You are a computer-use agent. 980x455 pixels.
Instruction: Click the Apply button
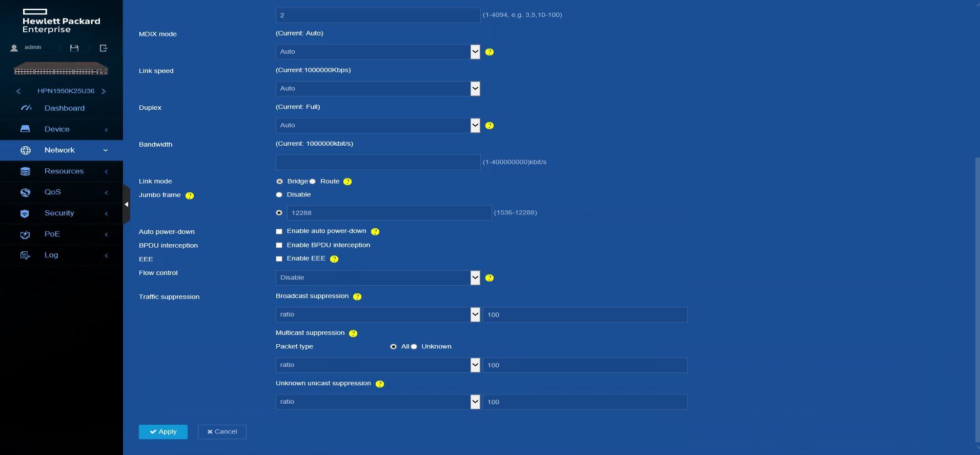[163, 432]
